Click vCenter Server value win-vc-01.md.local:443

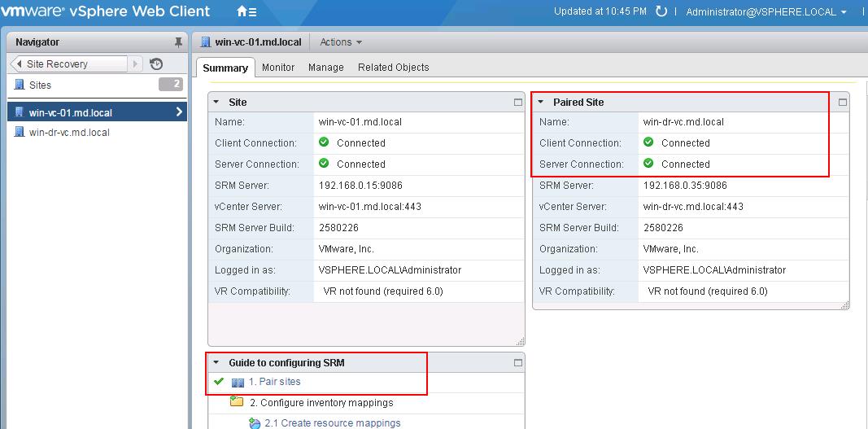pos(370,206)
